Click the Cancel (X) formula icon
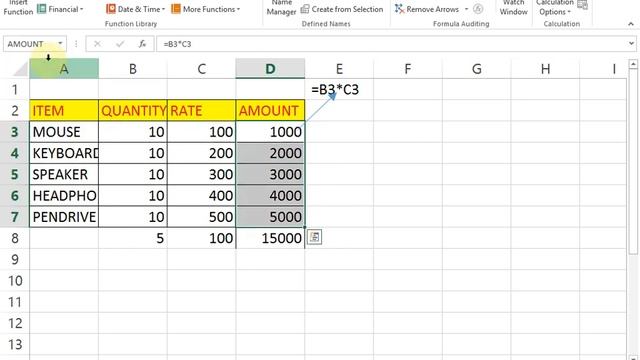 97,44
